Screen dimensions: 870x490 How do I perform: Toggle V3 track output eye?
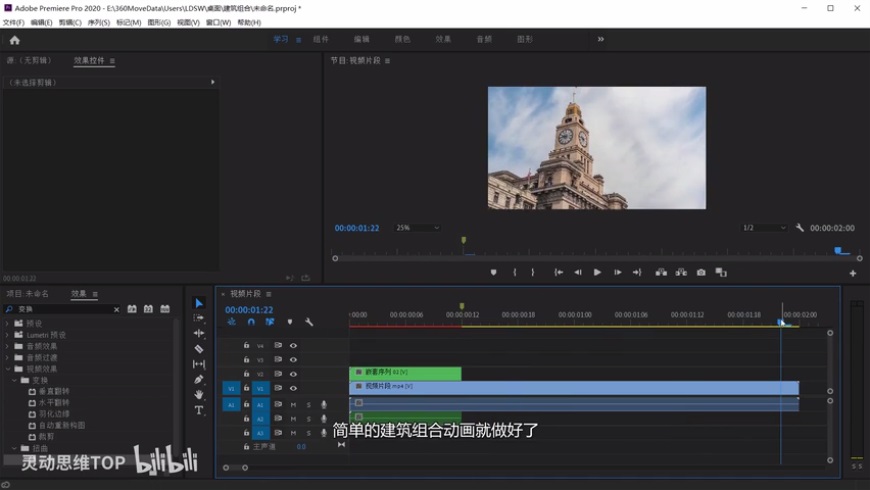(x=293, y=360)
